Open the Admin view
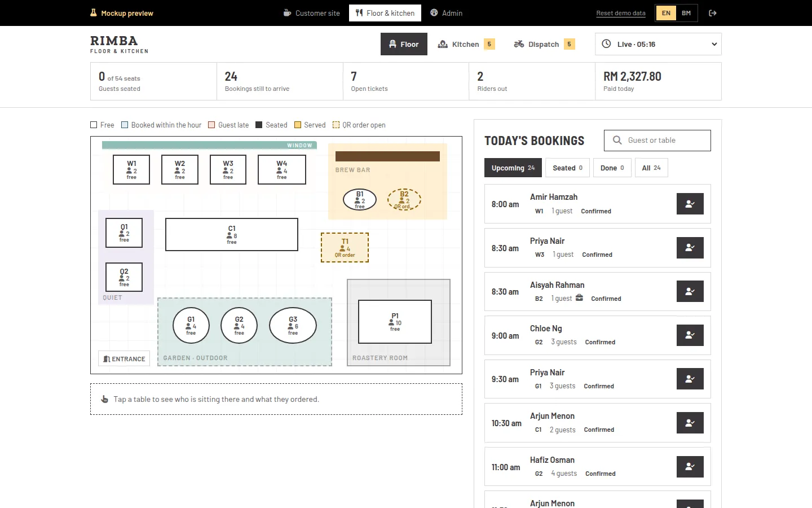Screen dimensions: 812x508 pos(446,13)
